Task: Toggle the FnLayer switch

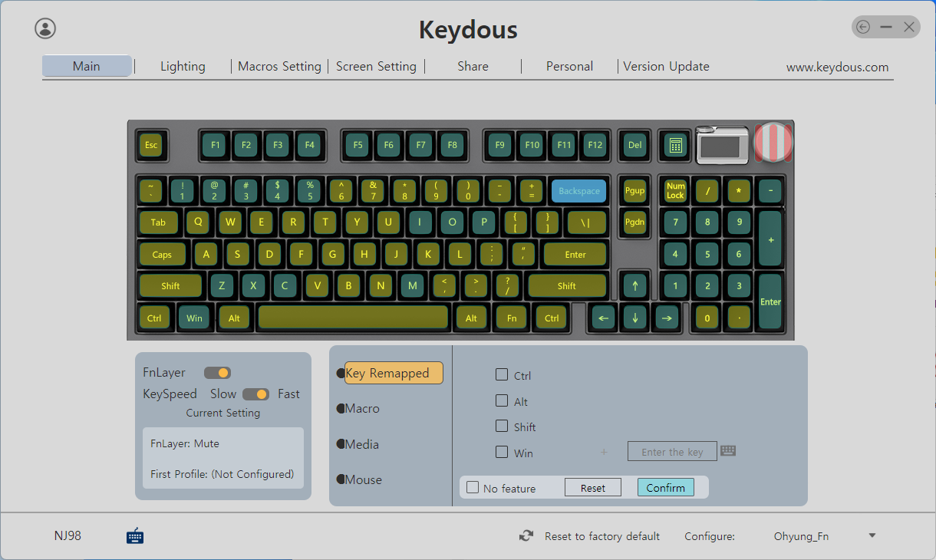Action: (217, 373)
